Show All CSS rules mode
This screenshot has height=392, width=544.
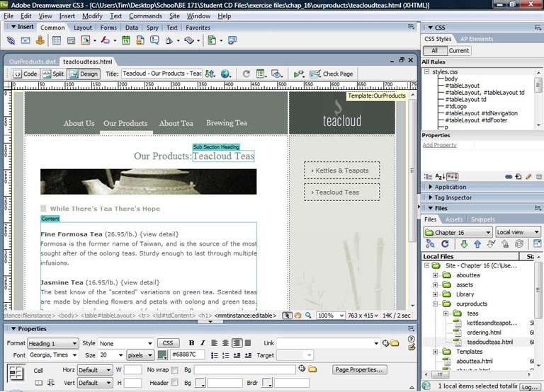[435, 51]
